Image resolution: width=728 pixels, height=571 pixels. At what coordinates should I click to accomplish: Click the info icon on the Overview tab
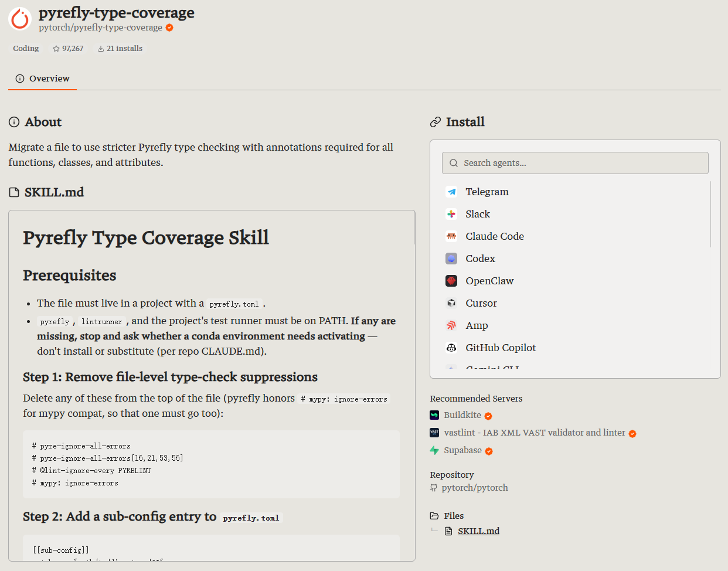[x=20, y=79]
